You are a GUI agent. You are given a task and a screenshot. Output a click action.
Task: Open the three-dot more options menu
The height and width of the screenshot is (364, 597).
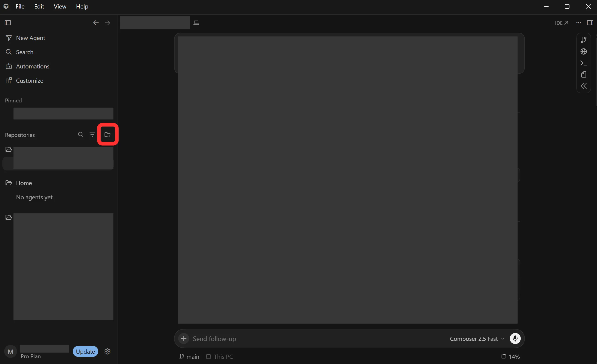[579, 23]
